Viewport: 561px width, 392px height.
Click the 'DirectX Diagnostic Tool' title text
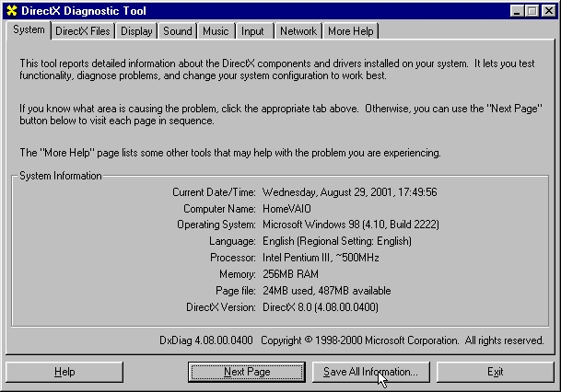(84, 11)
